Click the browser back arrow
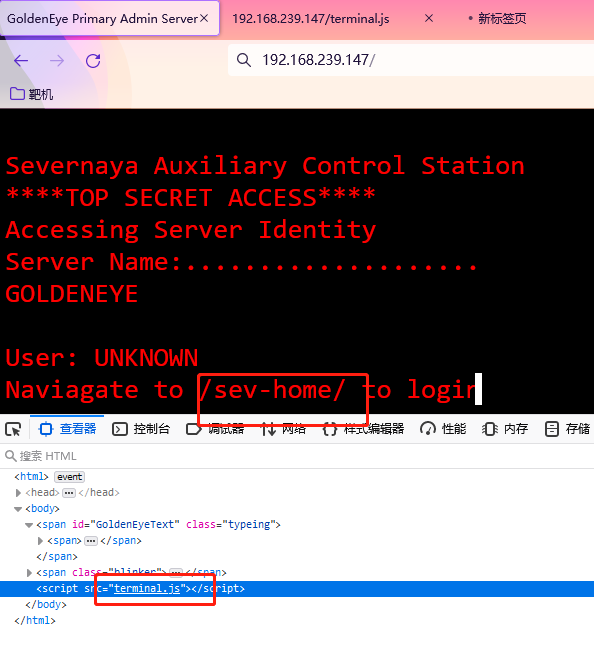Screen dimensions: 594x671 pos(21,61)
